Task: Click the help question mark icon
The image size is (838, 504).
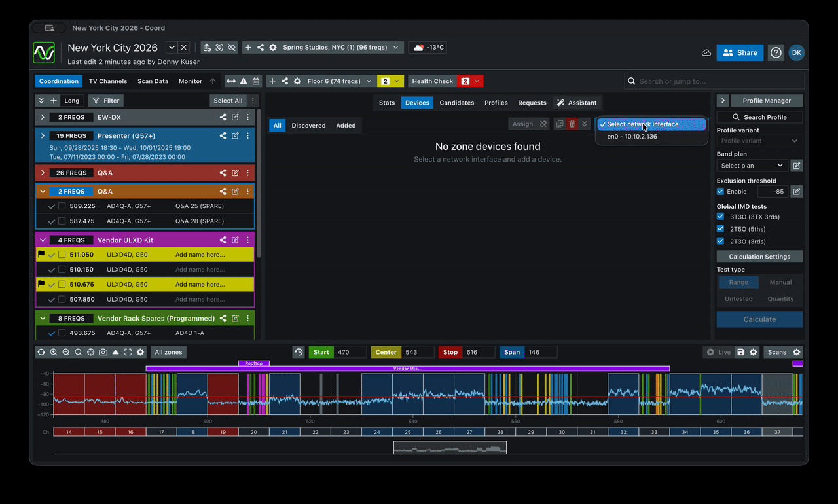Action: click(776, 53)
